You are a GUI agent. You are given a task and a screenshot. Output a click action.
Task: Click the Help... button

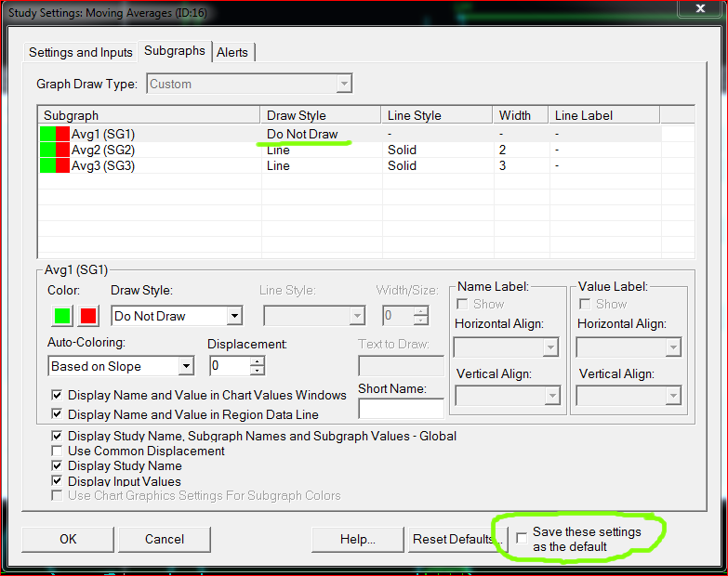[x=358, y=539]
